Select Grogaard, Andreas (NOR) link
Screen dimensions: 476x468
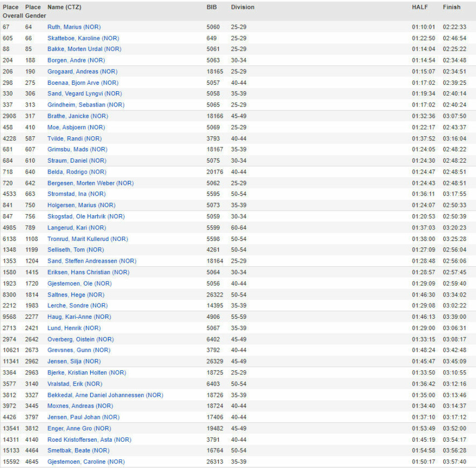pyautogui.click(x=82, y=71)
